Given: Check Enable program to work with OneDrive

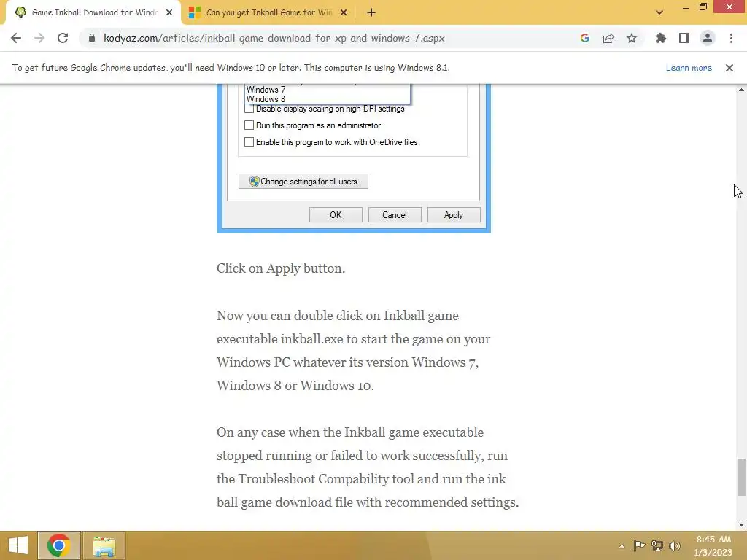Looking at the screenshot, I should pos(249,142).
